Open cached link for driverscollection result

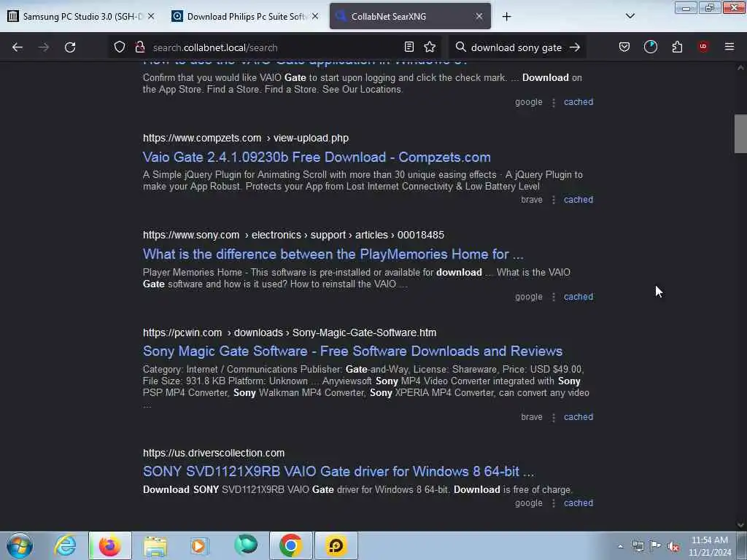[578, 503]
